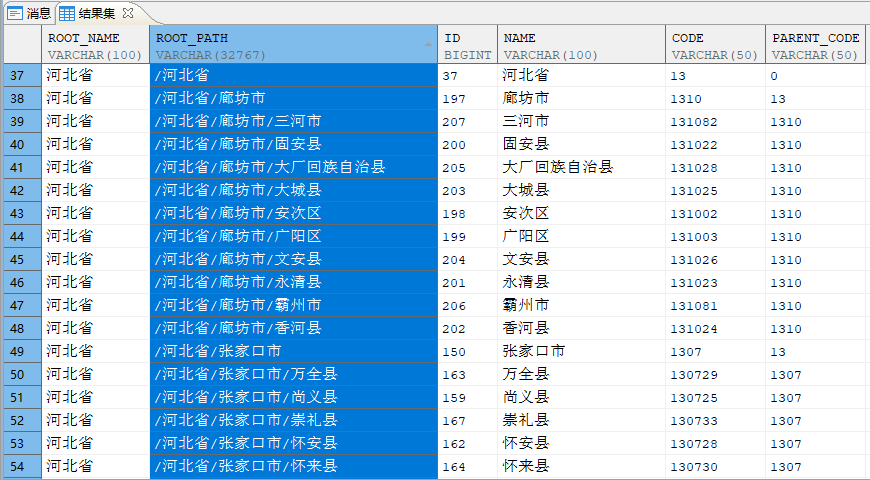Click NAME cell 张家口市
Screen dimensions: 870x480
[581, 352]
